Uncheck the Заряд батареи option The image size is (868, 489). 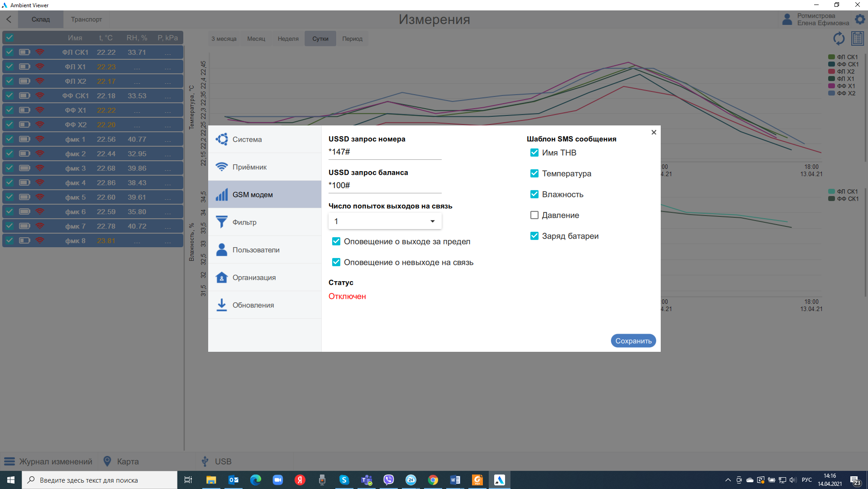coord(534,236)
